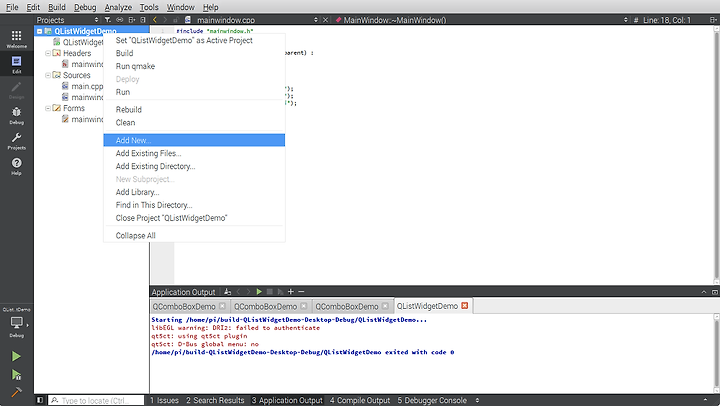Choose Run qmake from context menu
The image size is (720, 406).
[194, 66]
